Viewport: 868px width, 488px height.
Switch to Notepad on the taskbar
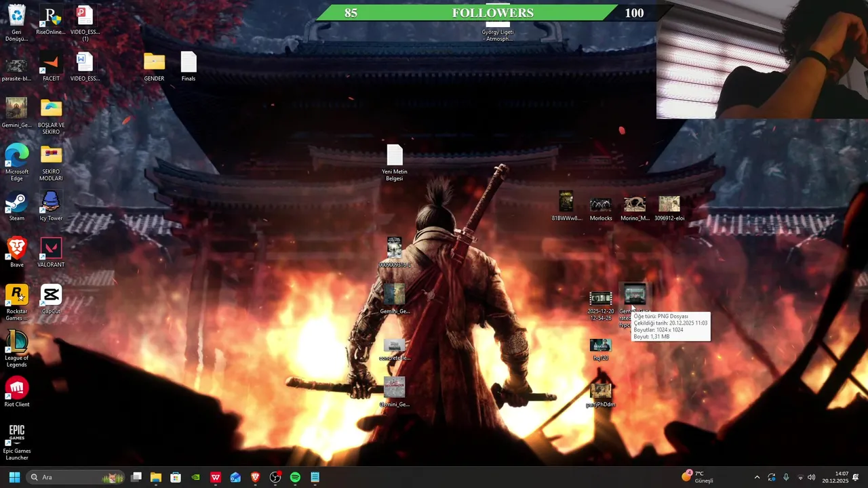point(315,477)
